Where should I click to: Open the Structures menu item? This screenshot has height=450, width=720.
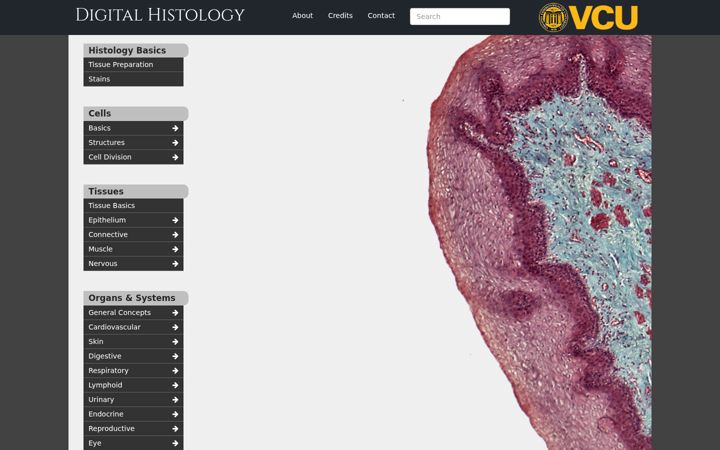coord(133,143)
